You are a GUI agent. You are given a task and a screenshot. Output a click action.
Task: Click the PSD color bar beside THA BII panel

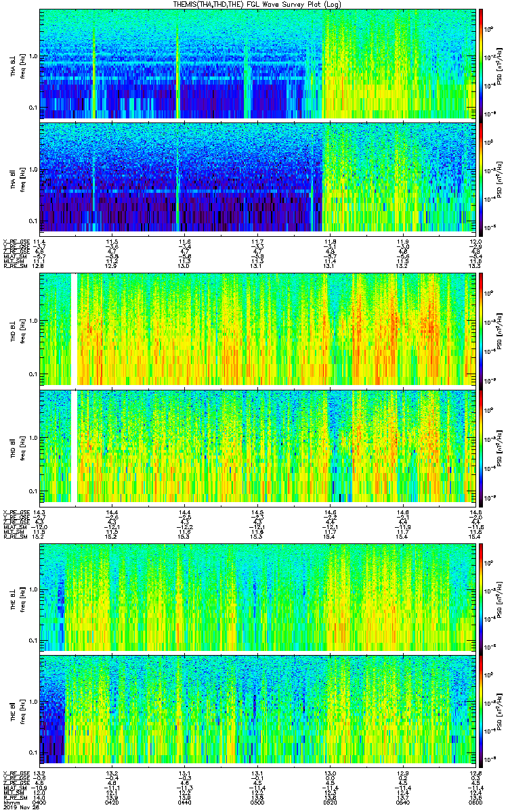click(481, 178)
